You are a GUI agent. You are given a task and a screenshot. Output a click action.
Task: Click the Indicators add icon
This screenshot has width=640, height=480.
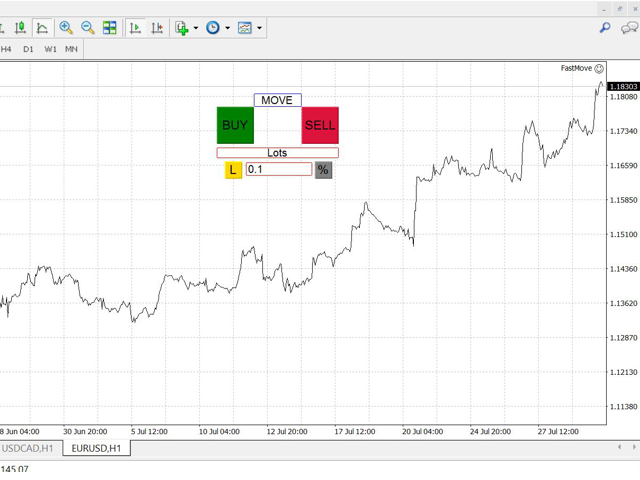click(x=181, y=28)
